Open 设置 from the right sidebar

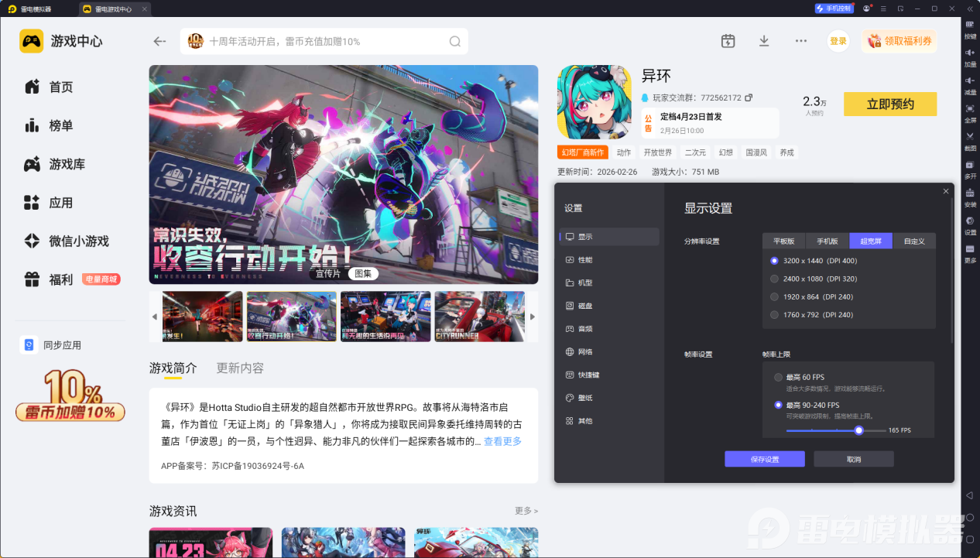pos(970,225)
